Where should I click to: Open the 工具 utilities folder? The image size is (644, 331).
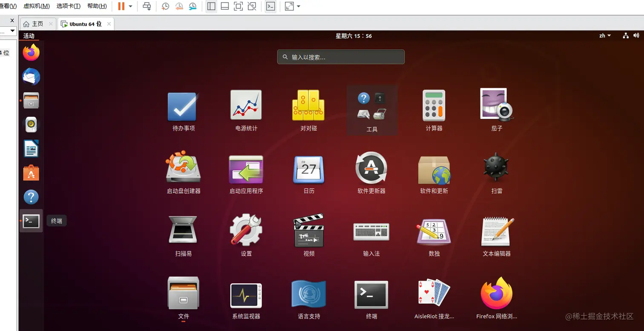(372, 111)
